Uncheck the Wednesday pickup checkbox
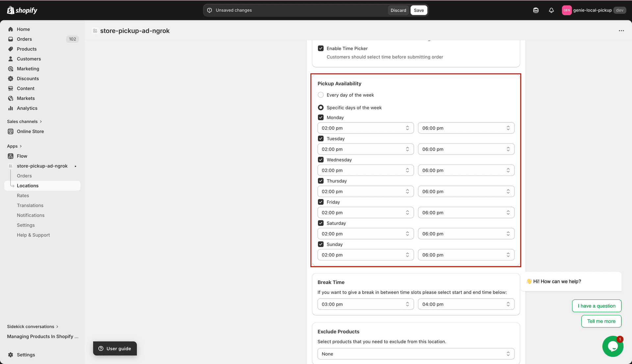Viewport: 632px width, 364px height. (x=321, y=159)
